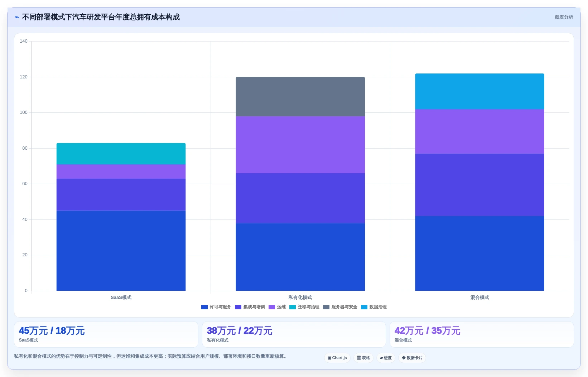
Task: Click the 进度 chip
Action: tap(386, 358)
